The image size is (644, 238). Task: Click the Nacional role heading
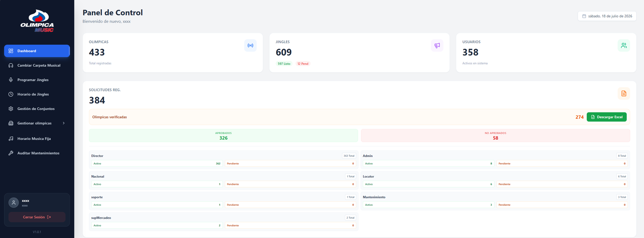tap(98, 177)
